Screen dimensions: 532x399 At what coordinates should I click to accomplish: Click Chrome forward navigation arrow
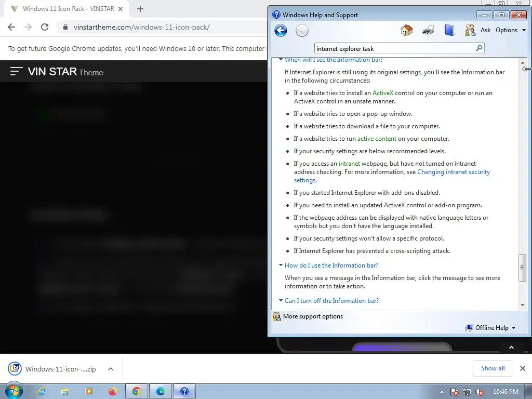click(x=28, y=27)
